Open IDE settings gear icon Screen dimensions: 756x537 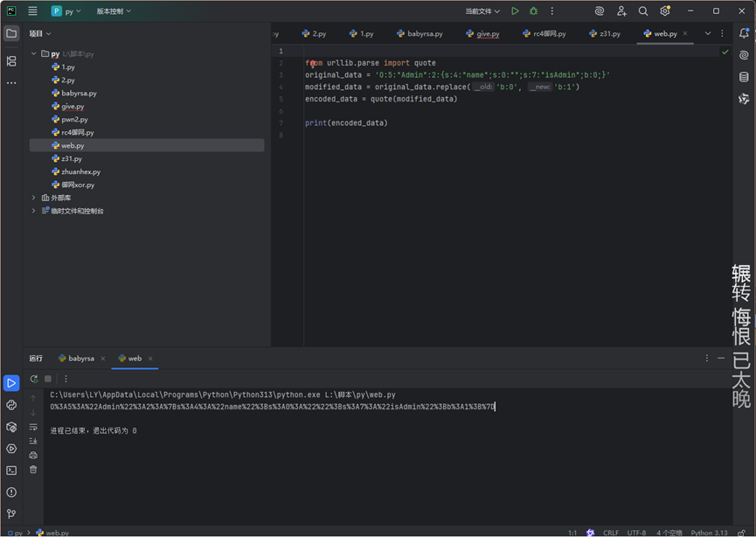click(x=665, y=11)
